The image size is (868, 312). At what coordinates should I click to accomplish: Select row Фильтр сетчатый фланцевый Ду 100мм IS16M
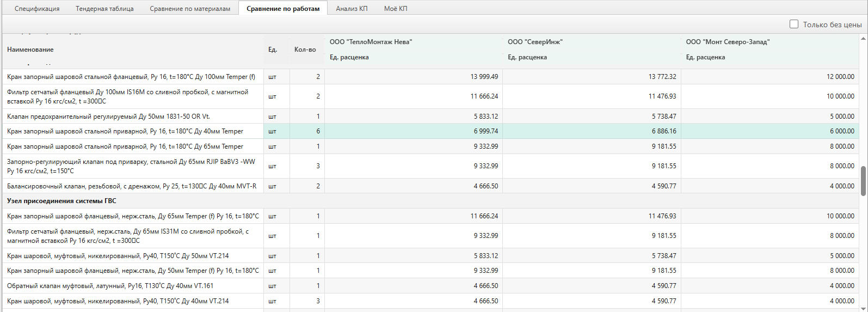tap(430, 96)
